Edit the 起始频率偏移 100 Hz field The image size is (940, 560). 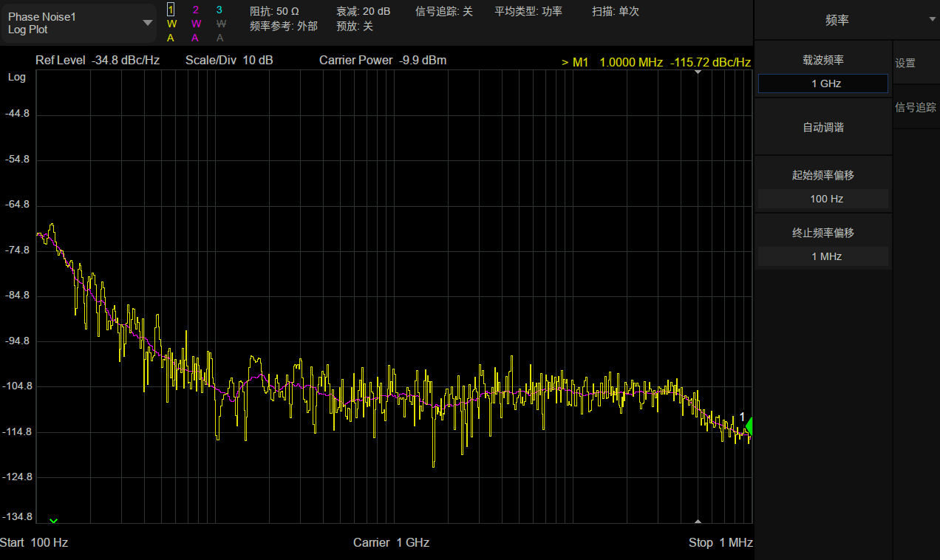pyautogui.click(x=822, y=199)
